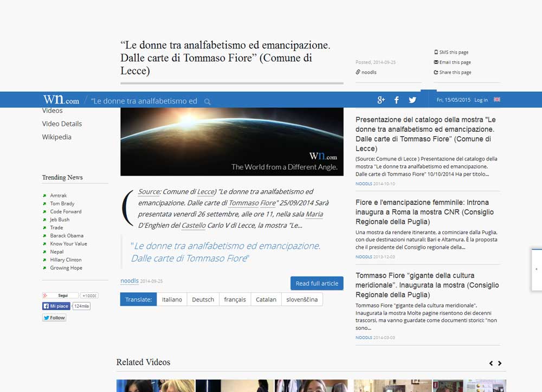Select the UK flag language icon
542x392 pixels.
497,100
